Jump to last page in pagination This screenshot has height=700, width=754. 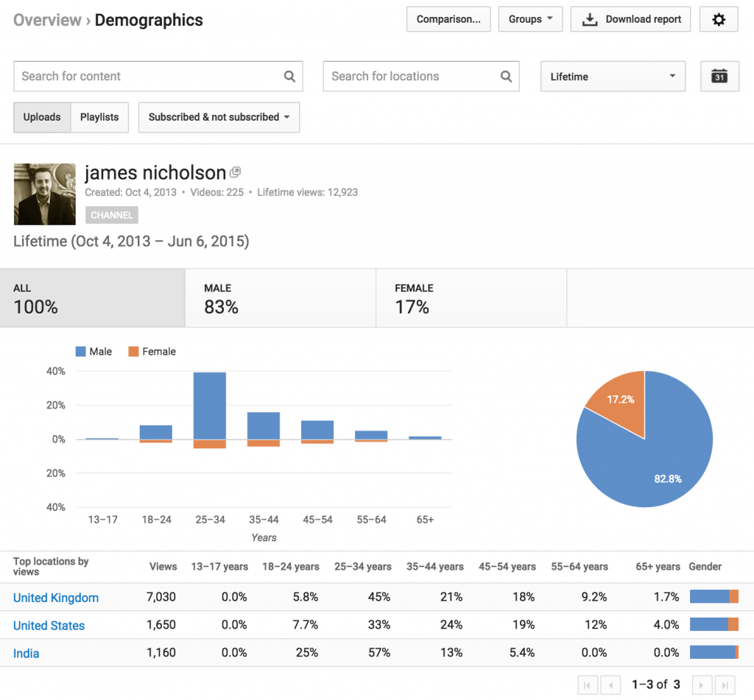[725, 685]
